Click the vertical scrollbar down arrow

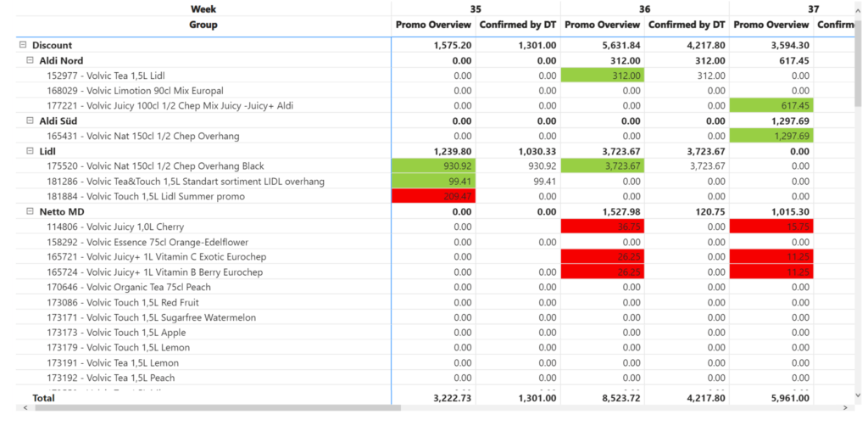point(859,395)
